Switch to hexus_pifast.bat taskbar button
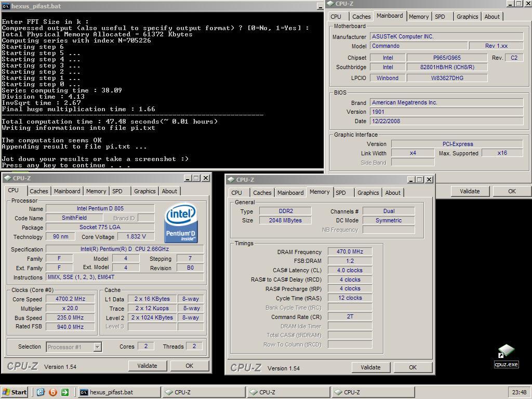 [x=119, y=392]
